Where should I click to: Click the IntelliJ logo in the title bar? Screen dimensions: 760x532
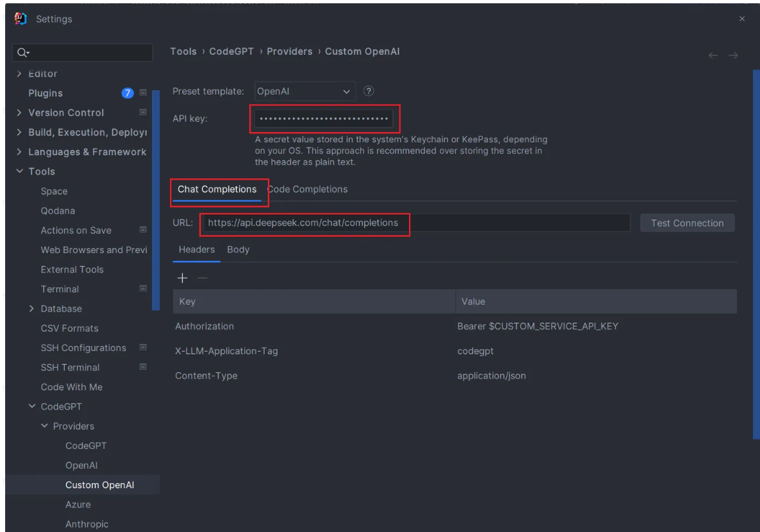pyautogui.click(x=21, y=19)
